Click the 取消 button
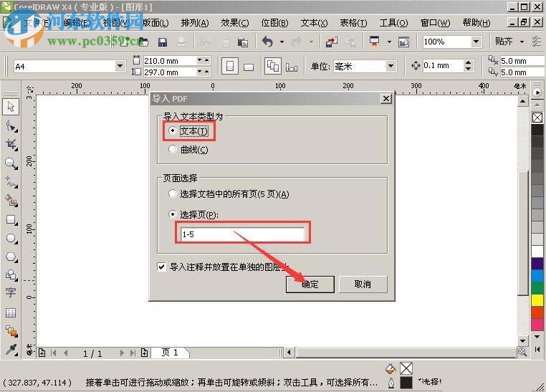Image resolution: width=546 pixels, height=392 pixels. point(363,285)
